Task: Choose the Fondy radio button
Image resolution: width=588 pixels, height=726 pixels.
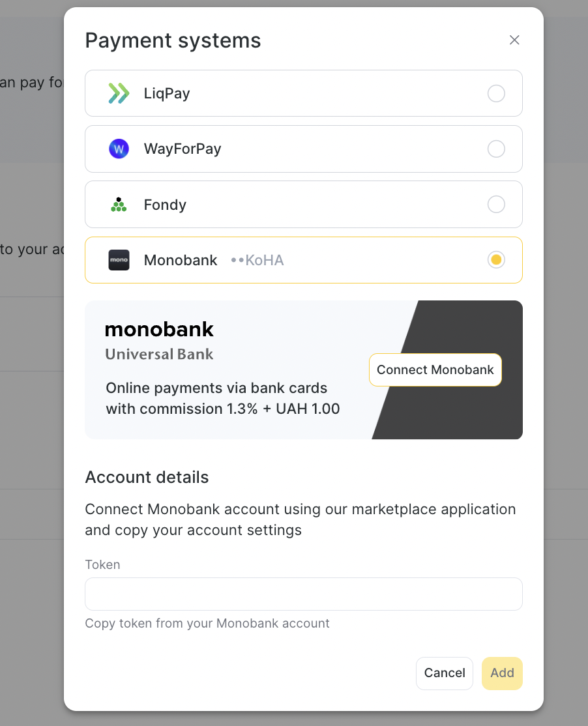Action: click(496, 205)
